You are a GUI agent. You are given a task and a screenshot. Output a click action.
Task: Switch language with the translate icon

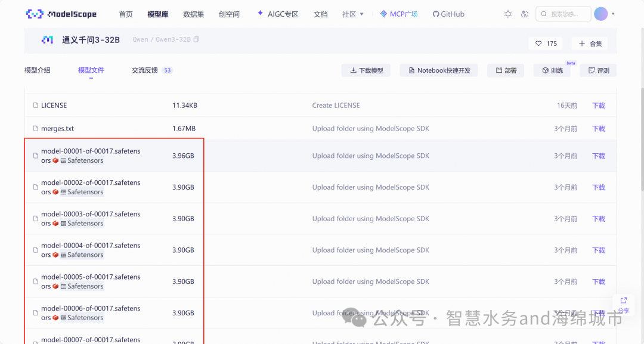tap(525, 14)
